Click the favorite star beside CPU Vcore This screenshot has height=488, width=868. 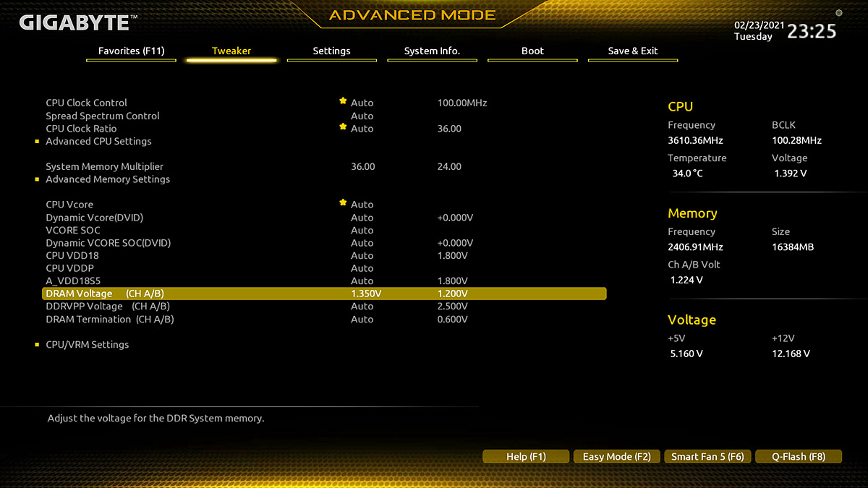[x=343, y=203]
